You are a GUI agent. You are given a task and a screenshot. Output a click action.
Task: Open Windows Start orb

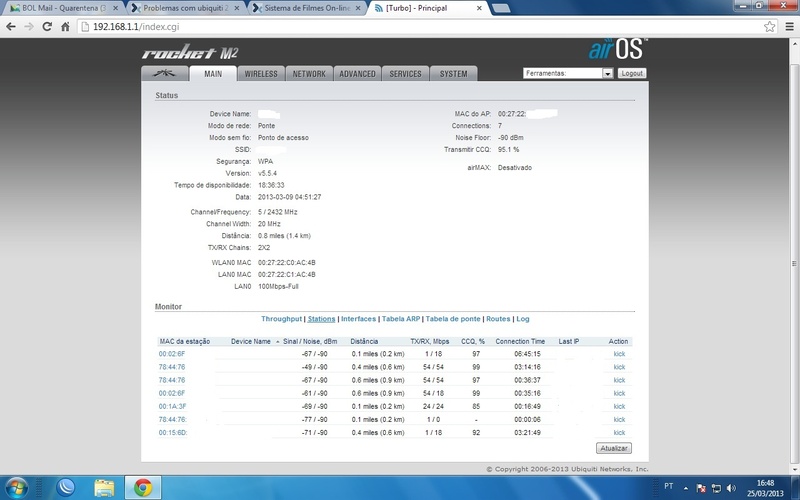[x=16, y=488]
